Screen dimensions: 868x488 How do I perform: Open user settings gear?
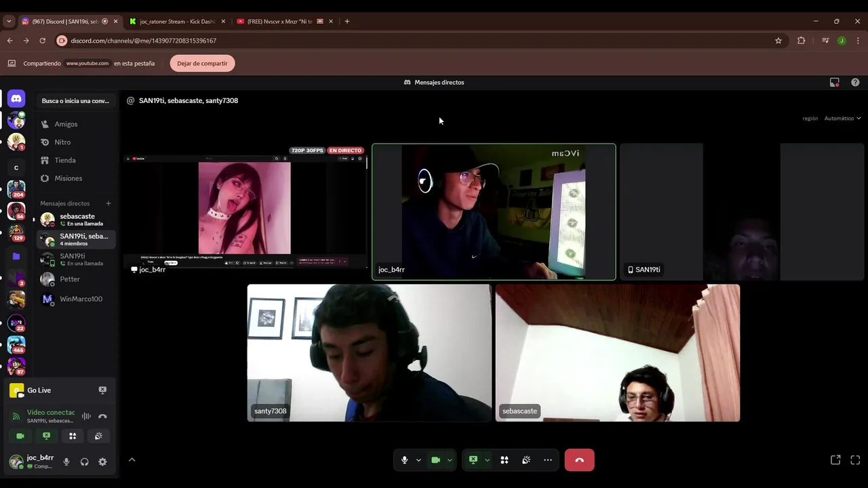coord(102,462)
